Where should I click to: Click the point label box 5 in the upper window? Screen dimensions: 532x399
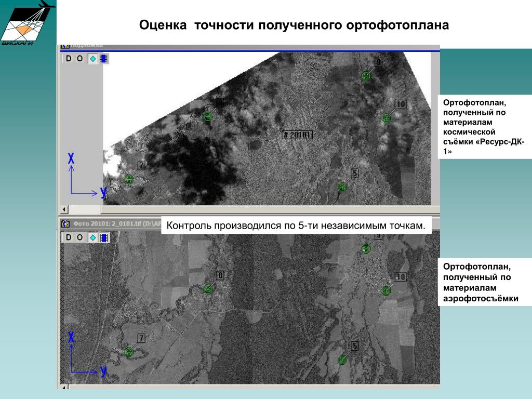354,174
